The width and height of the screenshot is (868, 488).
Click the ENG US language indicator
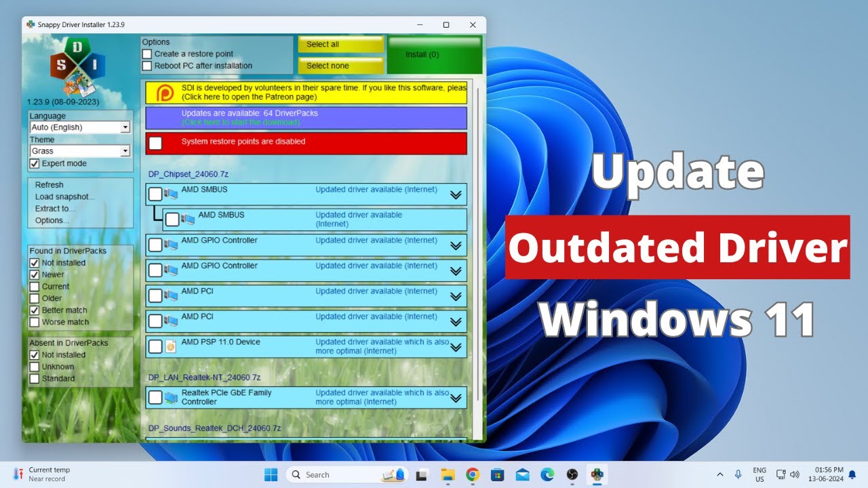(x=759, y=474)
